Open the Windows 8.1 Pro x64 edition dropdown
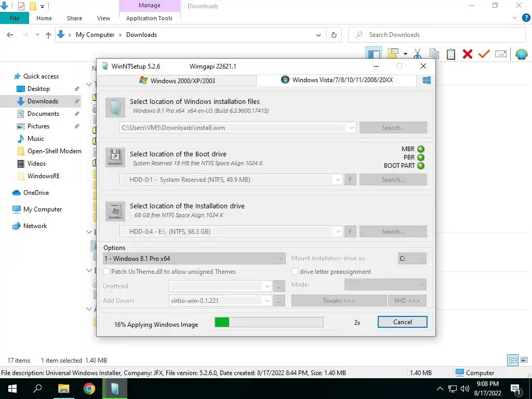 pos(194,259)
